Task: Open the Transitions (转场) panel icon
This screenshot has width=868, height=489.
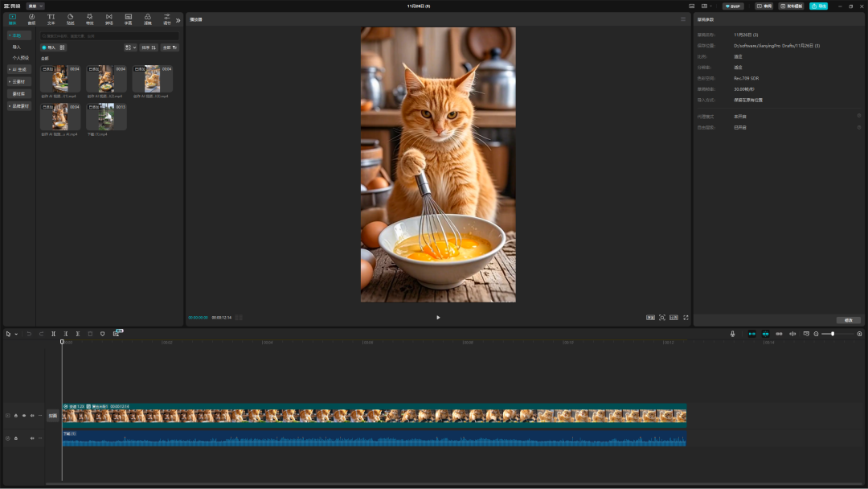Action: pos(108,18)
